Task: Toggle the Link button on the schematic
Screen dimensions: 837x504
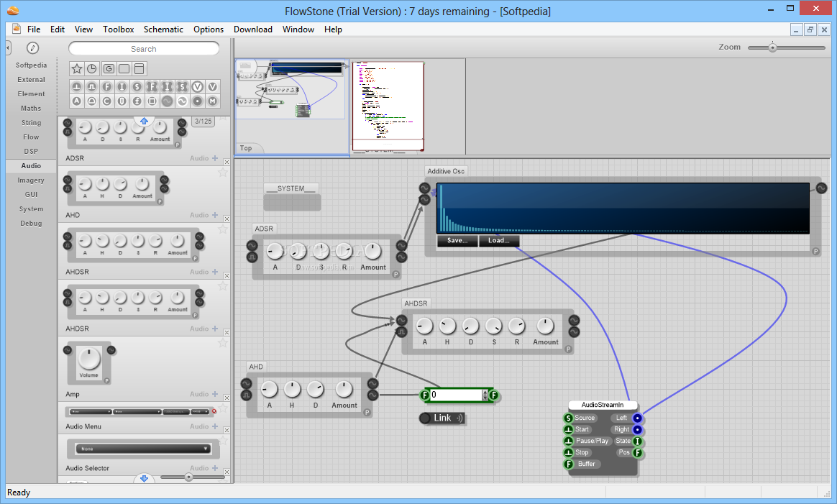Action: pos(442,418)
